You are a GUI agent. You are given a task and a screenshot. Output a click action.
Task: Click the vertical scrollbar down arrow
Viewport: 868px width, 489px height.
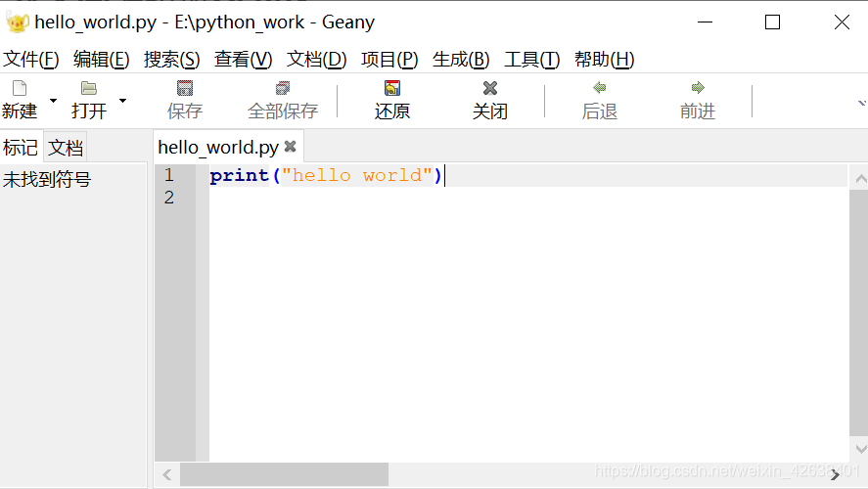click(861, 449)
